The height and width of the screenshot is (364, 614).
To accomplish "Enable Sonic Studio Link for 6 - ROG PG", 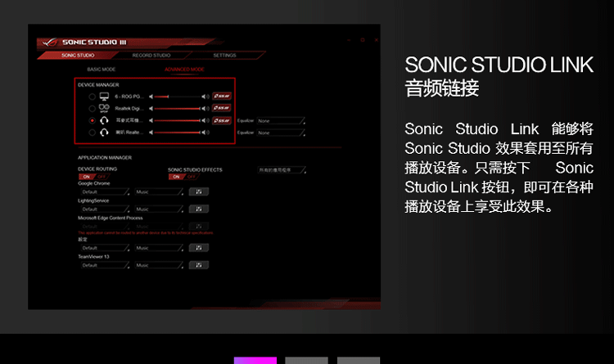I will point(222,97).
